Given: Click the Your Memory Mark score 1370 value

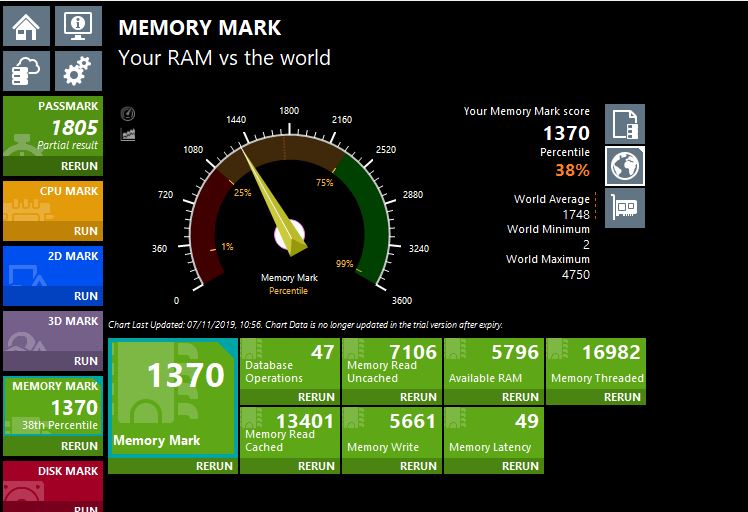Looking at the screenshot, I should click(567, 133).
